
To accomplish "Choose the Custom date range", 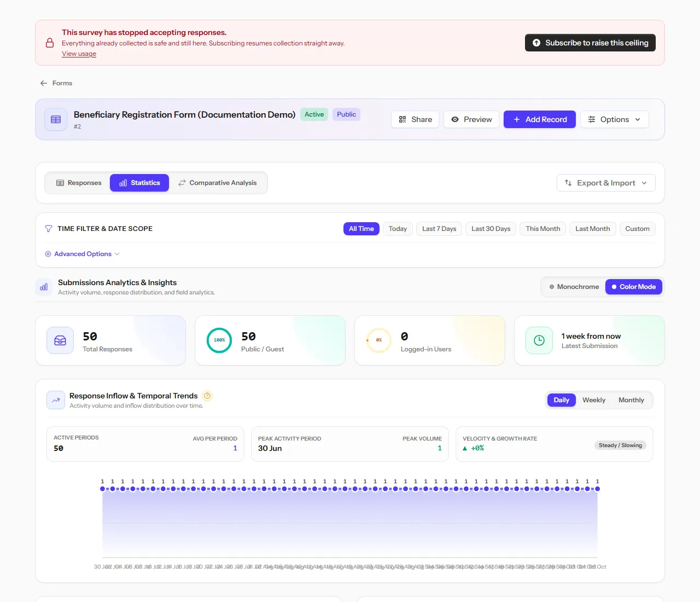I will click(x=638, y=229).
